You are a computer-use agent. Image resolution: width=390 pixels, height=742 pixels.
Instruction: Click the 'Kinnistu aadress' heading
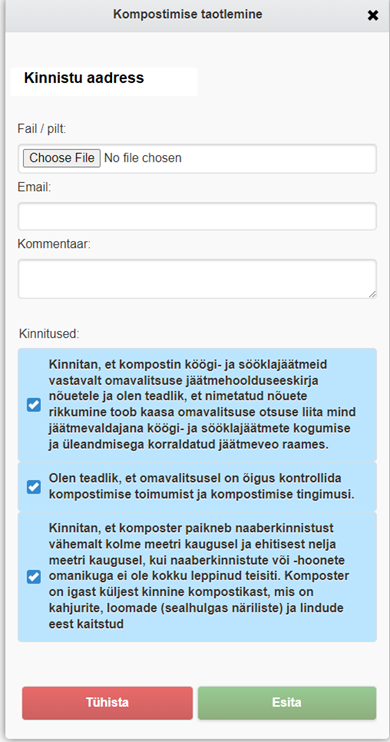[x=84, y=78]
